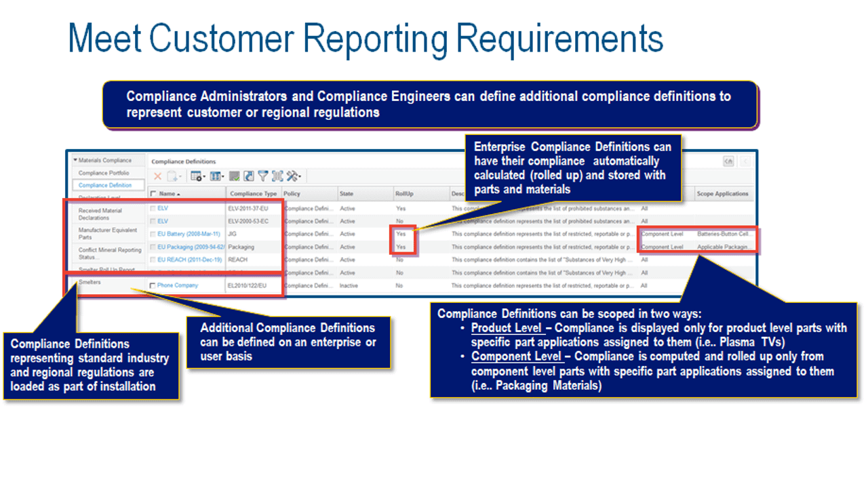Check the Phone Company row checkbox
The width and height of the screenshot is (868, 488).
tap(153, 286)
